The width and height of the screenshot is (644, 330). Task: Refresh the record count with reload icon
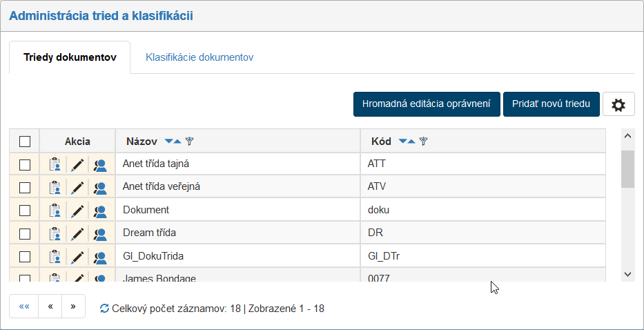click(104, 309)
